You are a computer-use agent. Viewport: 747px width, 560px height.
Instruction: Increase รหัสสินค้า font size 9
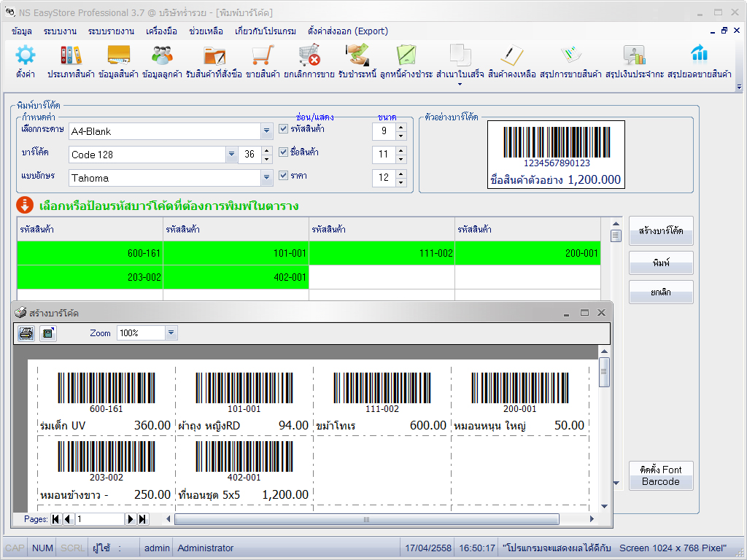(401, 127)
